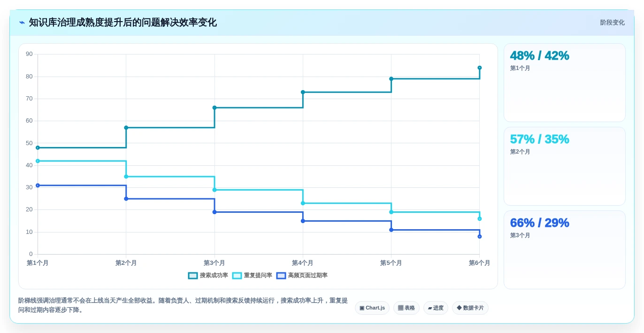Image resolution: width=644 pixels, height=333 pixels.
Task: Click the 进度 tag
Action: [x=436, y=308]
